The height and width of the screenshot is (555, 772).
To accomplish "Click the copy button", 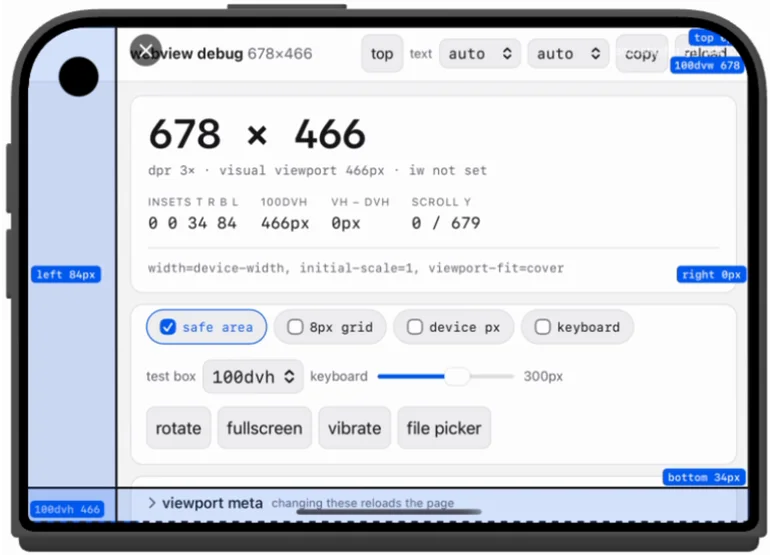I will [x=642, y=54].
